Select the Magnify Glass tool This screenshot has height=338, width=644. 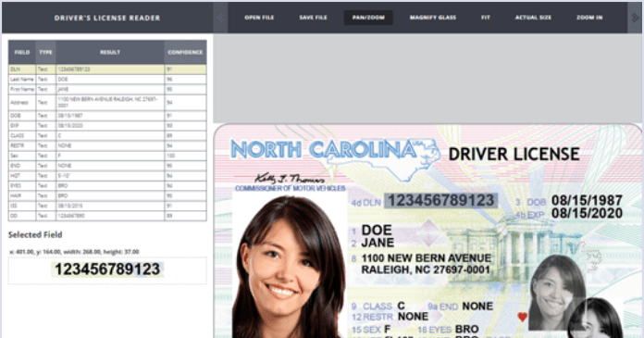coord(433,18)
